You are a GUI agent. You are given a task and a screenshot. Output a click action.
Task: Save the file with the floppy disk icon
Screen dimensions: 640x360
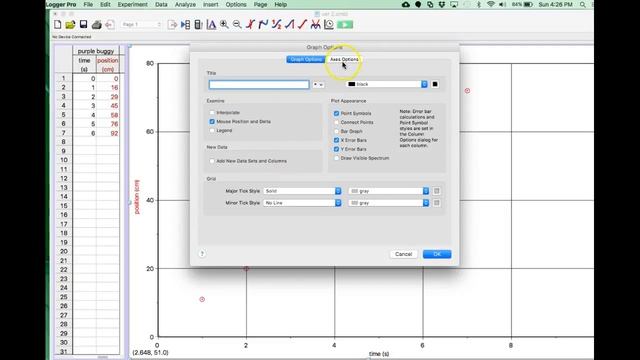[x=83, y=24]
